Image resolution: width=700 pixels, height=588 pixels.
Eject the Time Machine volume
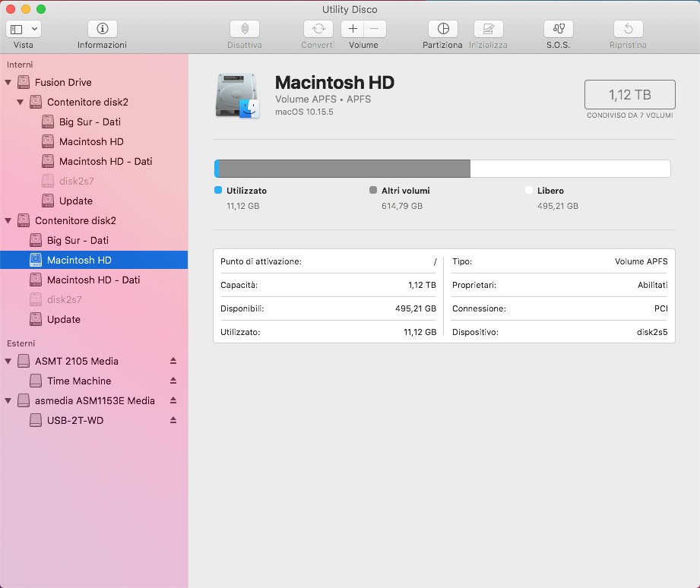[x=173, y=381]
